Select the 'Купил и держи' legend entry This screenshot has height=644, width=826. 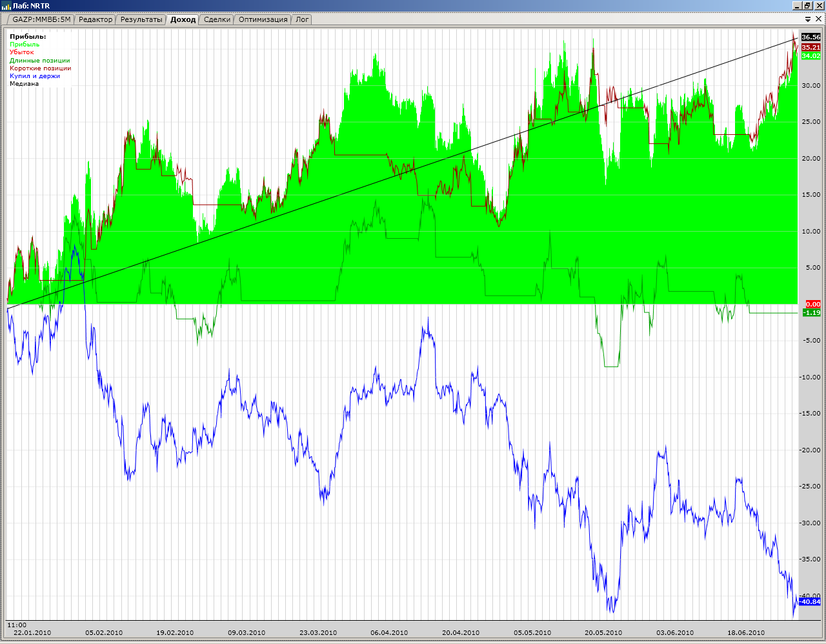pyautogui.click(x=35, y=76)
